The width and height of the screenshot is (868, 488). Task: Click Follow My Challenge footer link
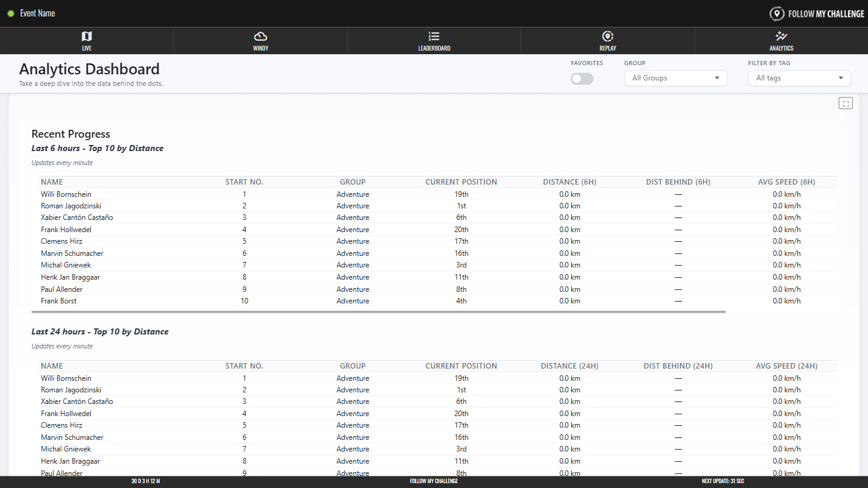click(433, 481)
